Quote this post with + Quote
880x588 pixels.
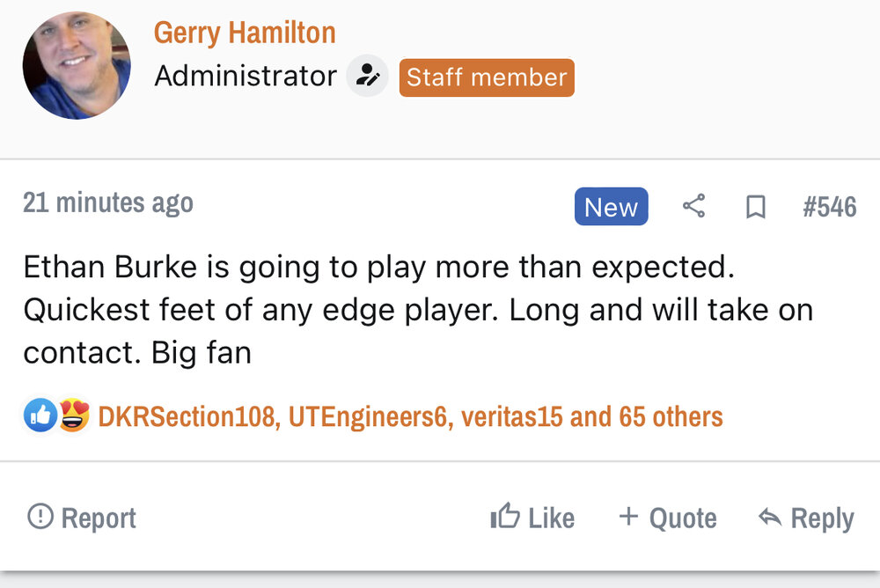coord(668,518)
